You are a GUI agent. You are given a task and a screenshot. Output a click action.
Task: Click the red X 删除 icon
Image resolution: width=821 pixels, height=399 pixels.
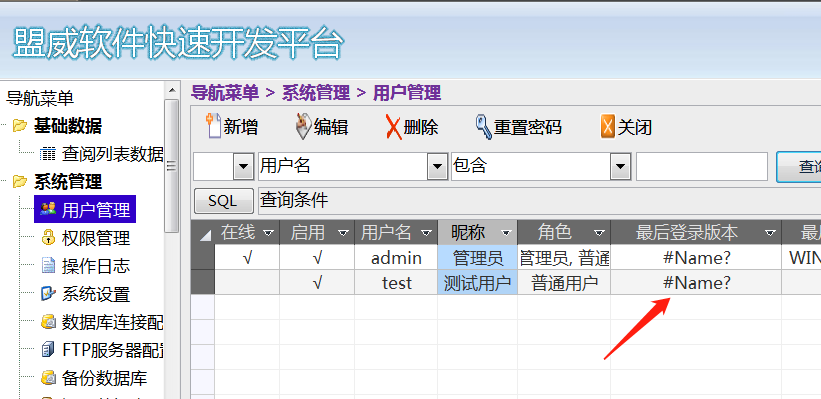pos(394,127)
